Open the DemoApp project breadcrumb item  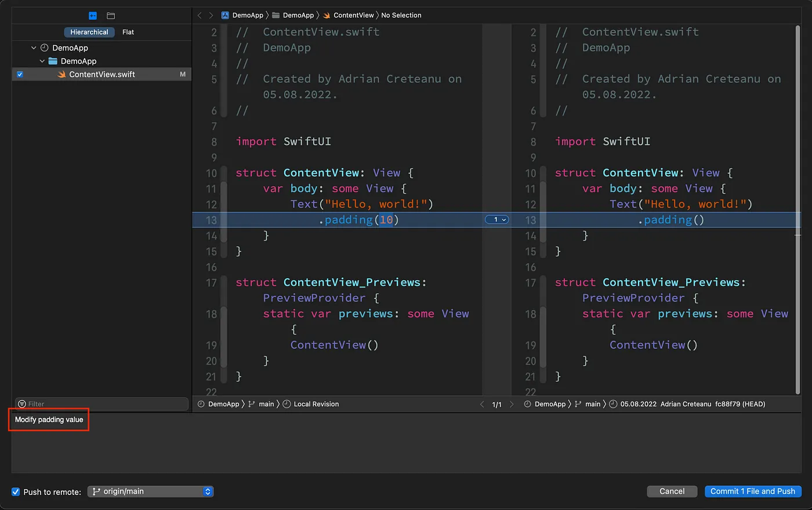[x=248, y=16]
